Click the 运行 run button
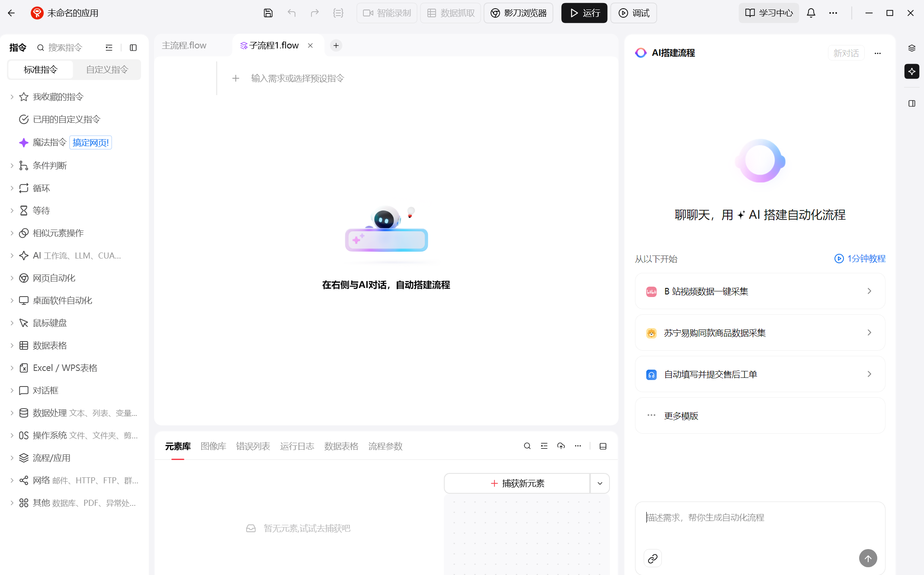Screen dimensions: 924x575 (x=584, y=13)
